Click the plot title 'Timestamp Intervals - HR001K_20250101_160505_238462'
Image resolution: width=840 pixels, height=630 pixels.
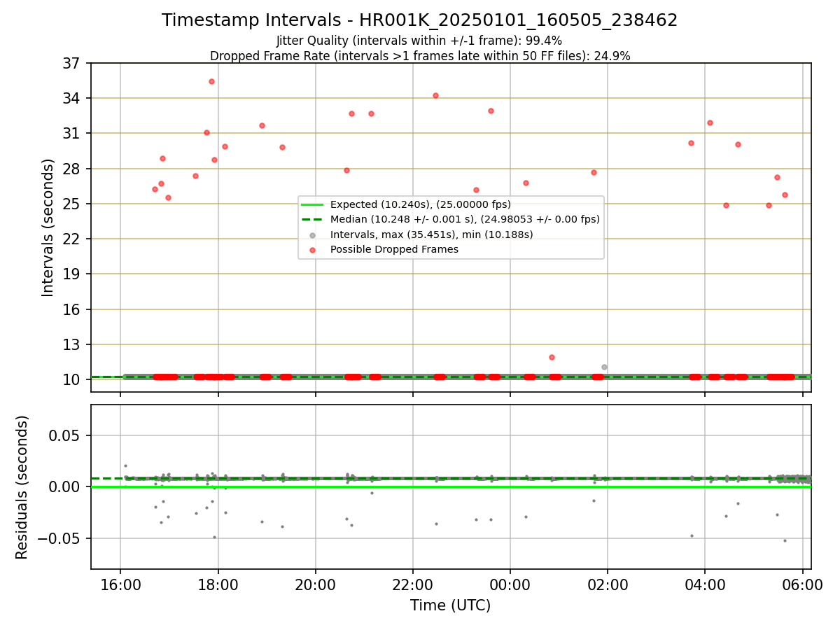(419, 20)
